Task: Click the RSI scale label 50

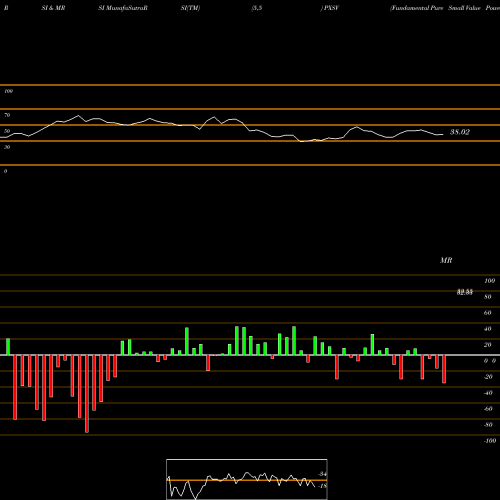Action: coord(7,131)
